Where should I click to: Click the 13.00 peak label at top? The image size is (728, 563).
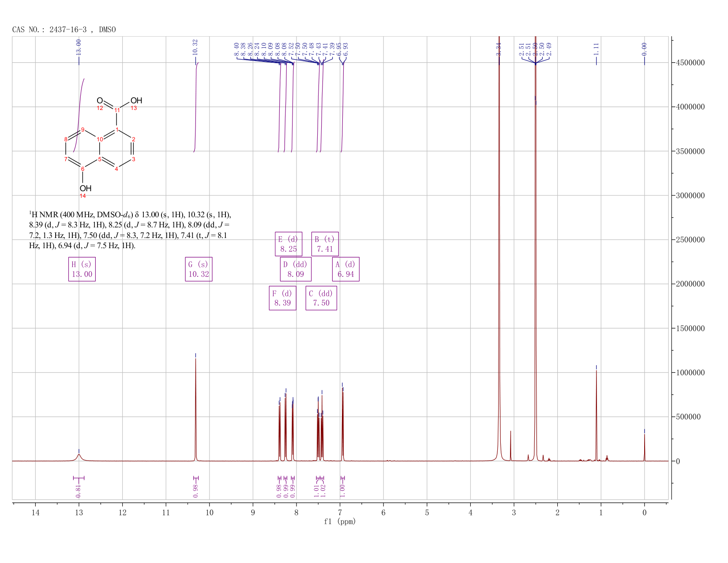coord(79,47)
